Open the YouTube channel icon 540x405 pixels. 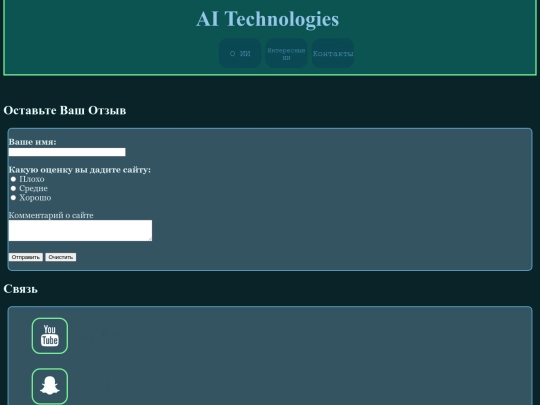click(x=50, y=336)
